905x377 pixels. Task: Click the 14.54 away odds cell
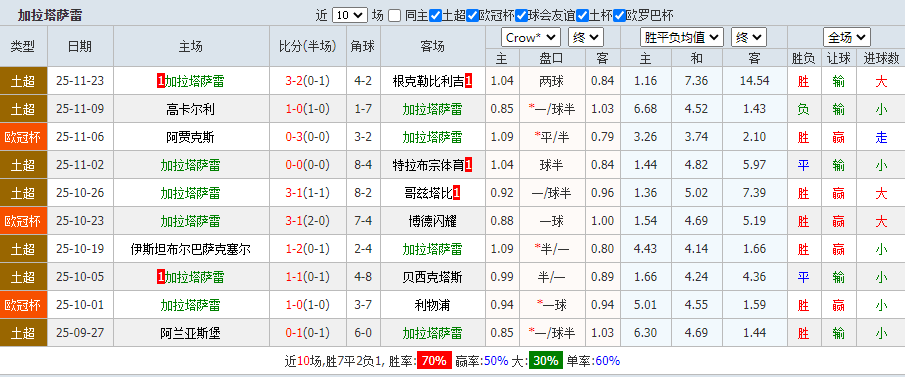coord(754,81)
